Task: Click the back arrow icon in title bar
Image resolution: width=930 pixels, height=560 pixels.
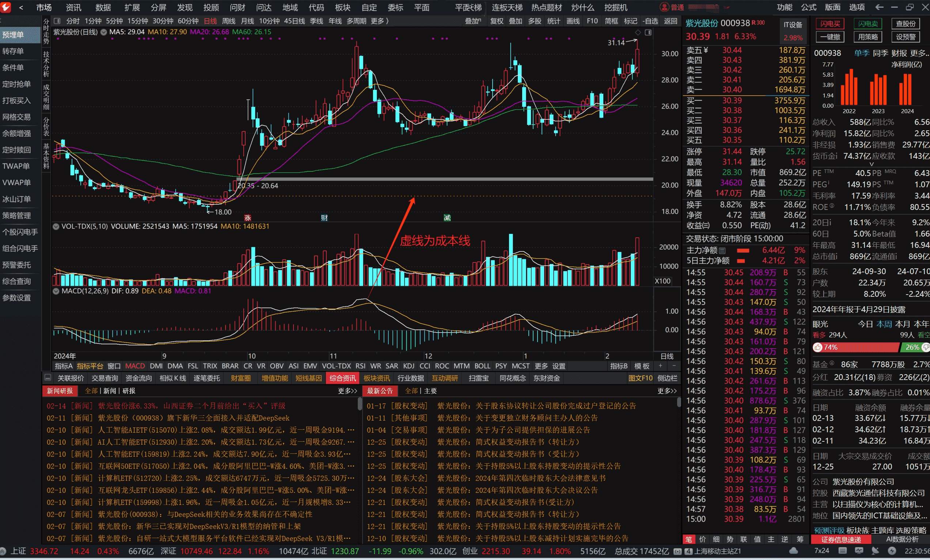Action: coord(879,7)
